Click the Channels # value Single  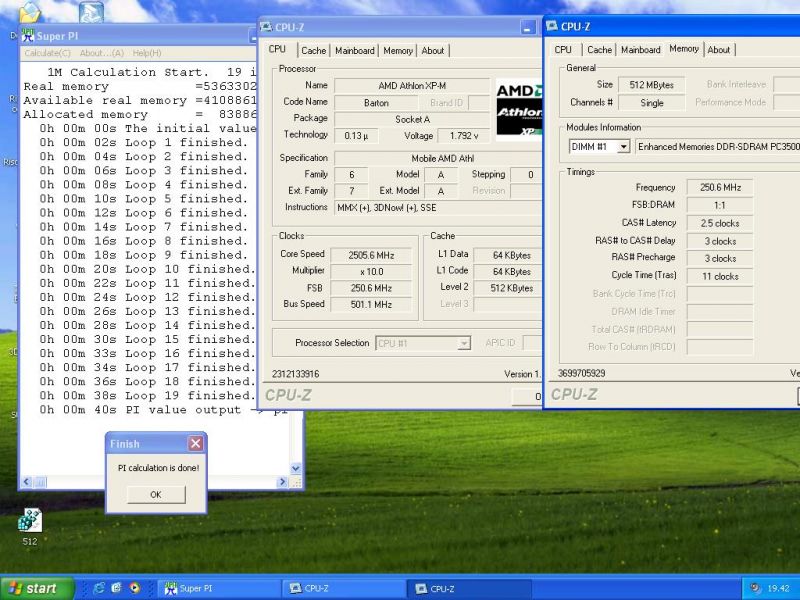(652, 103)
